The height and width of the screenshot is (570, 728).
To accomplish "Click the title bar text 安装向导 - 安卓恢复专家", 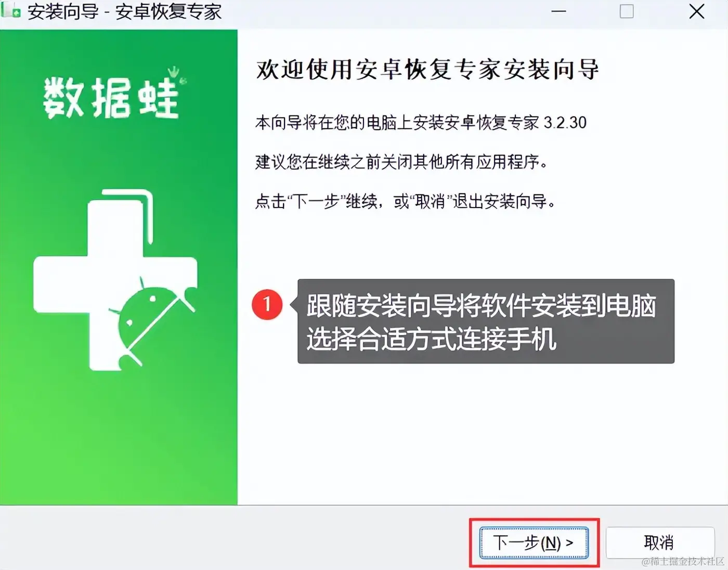I will [x=124, y=11].
